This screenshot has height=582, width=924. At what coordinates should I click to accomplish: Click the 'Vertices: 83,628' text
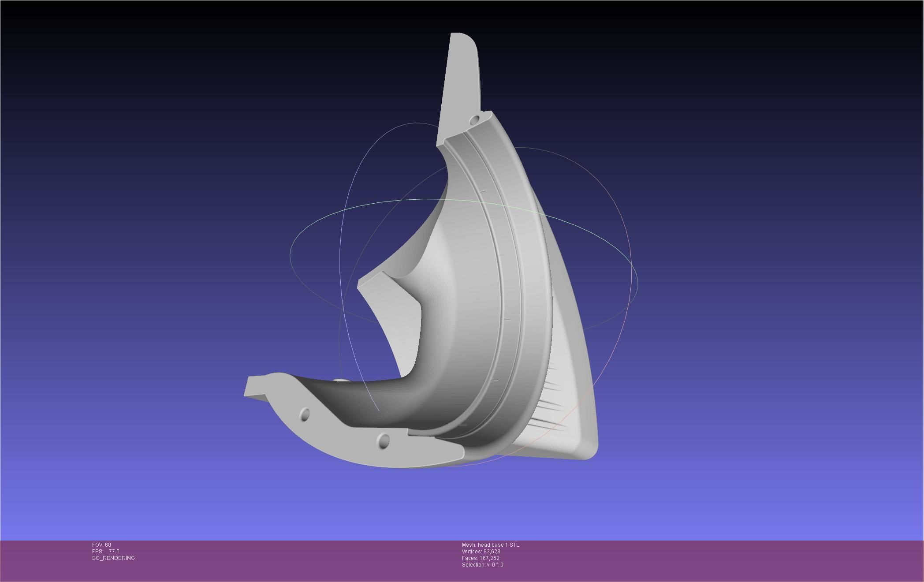(481, 552)
